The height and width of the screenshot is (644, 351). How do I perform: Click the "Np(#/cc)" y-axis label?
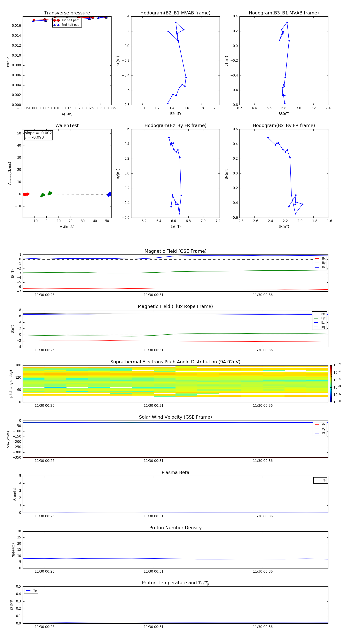[13, 550]
